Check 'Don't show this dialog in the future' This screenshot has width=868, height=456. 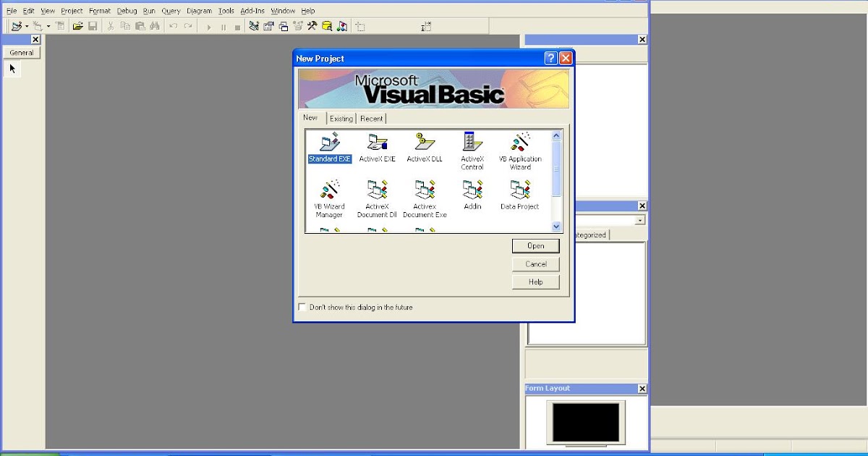click(x=302, y=307)
